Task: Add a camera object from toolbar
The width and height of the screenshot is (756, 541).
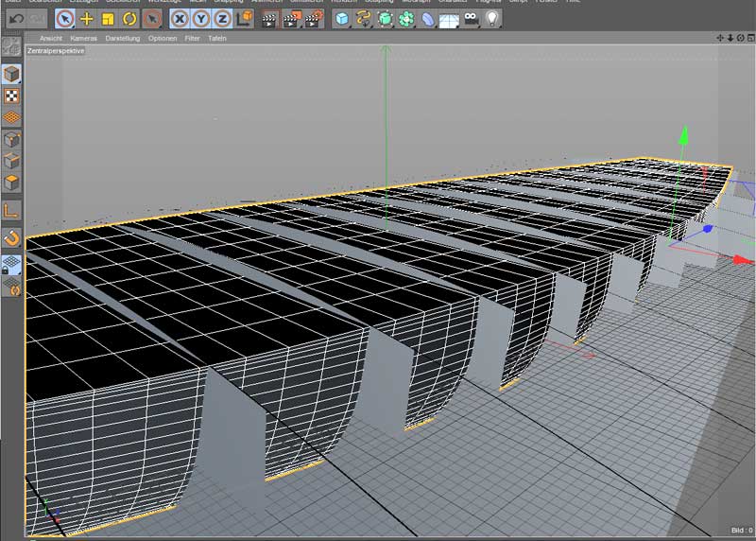Action: (x=471, y=18)
